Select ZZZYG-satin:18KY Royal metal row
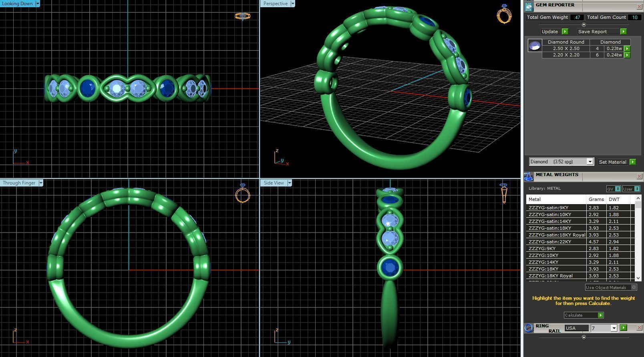The width and height of the screenshot is (644, 357). [580, 235]
